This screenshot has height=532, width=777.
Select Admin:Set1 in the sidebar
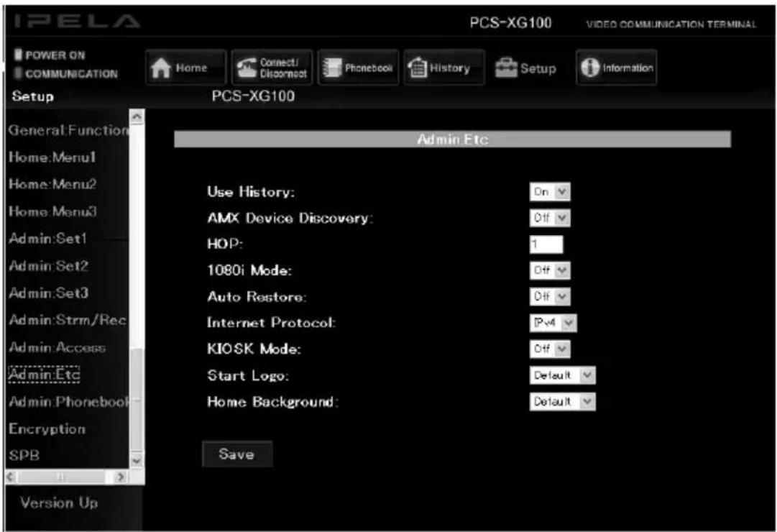pyautogui.click(x=47, y=239)
